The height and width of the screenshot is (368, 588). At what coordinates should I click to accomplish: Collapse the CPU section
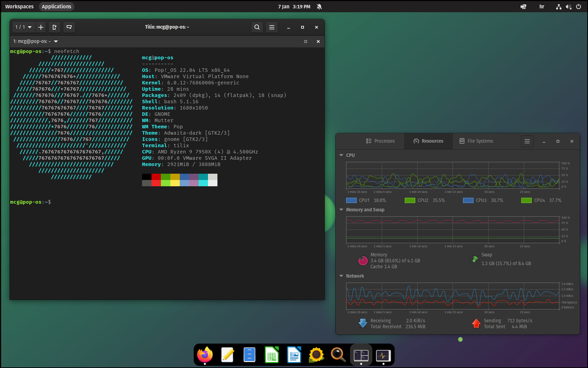click(341, 155)
